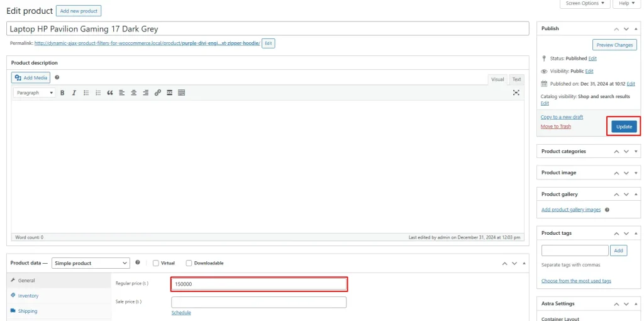The image size is (644, 321).
Task: Align description text center
Action: coord(133,93)
